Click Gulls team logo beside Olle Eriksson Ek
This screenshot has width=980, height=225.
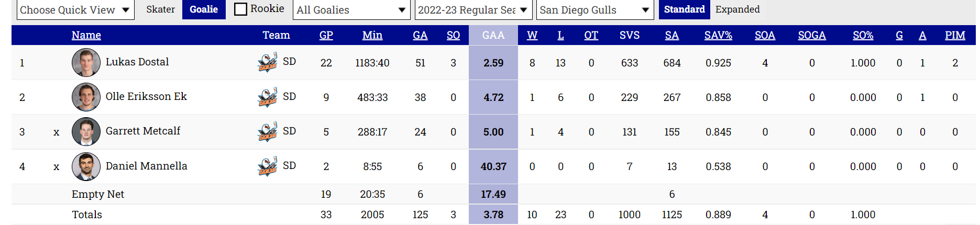click(268, 97)
